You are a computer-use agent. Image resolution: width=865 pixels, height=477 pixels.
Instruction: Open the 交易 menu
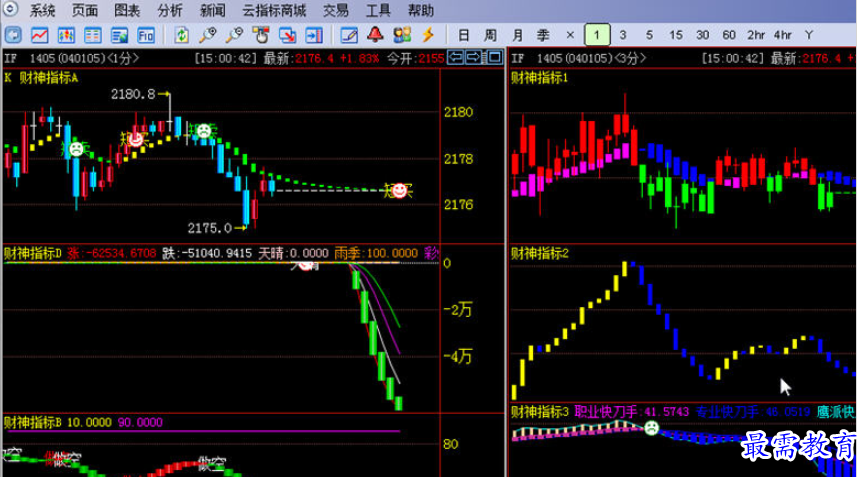point(335,10)
